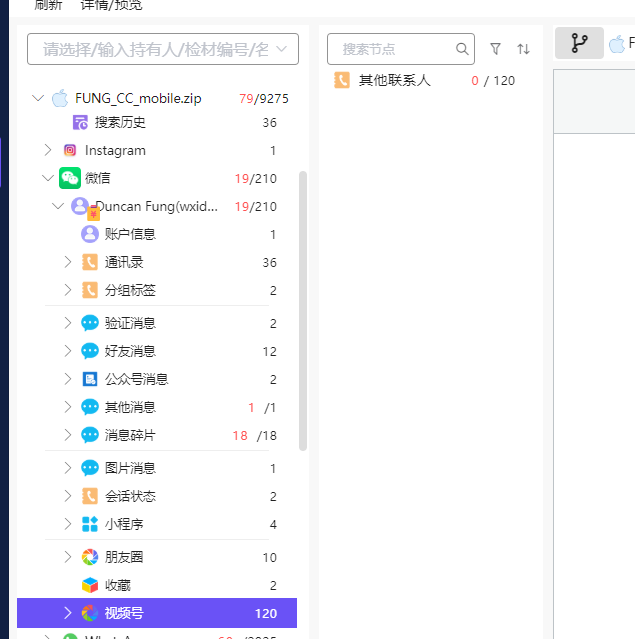Screen dimensions: 635x639
Task: Select the FUNG_CC_mobile.zip file name
Action: 138,98
